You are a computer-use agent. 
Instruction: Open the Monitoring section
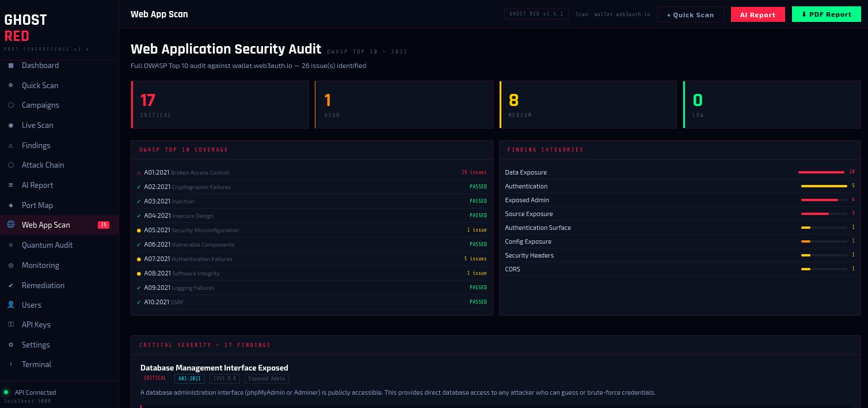[59, 265]
